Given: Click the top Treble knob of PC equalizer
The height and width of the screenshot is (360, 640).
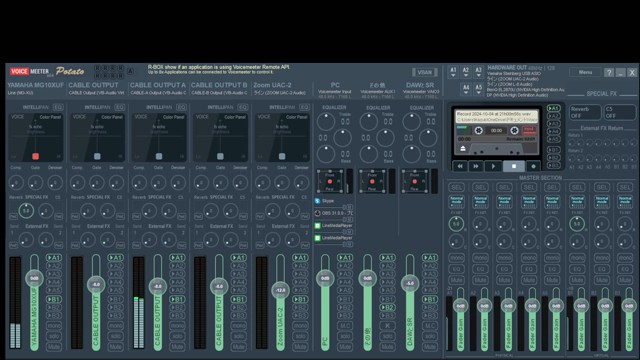Looking at the screenshot, I should [x=326, y=122].
